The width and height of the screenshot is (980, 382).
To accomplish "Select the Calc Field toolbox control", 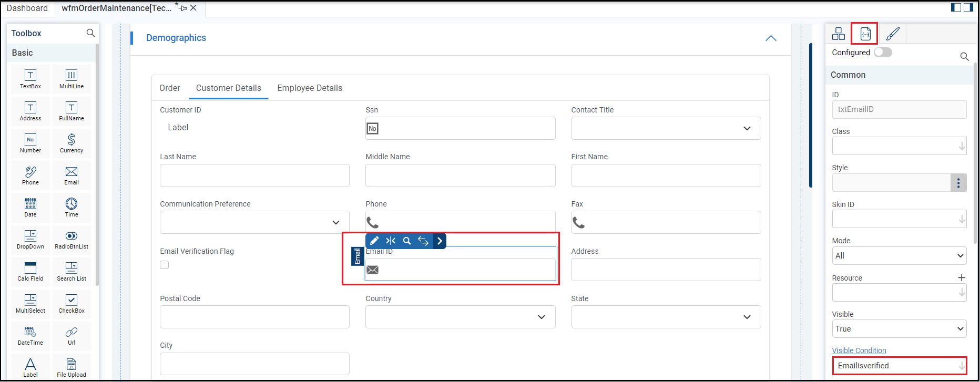I will coord(30,271).
